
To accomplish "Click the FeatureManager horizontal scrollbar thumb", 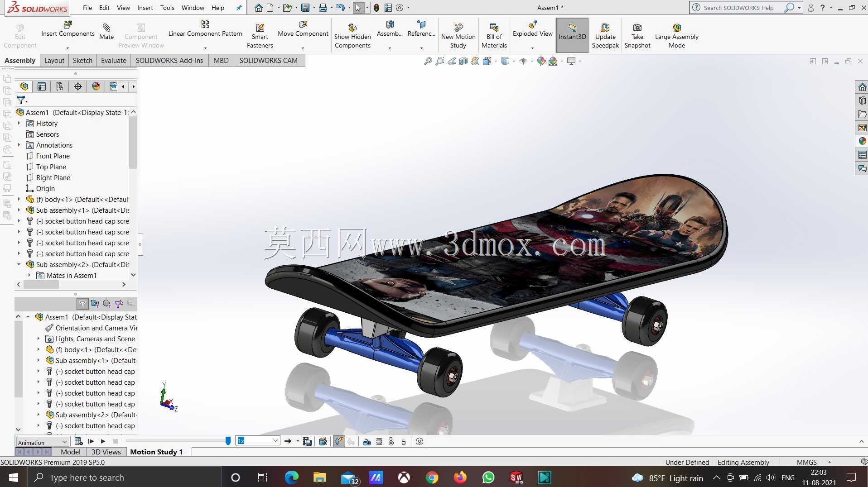I will click(41, 285).
